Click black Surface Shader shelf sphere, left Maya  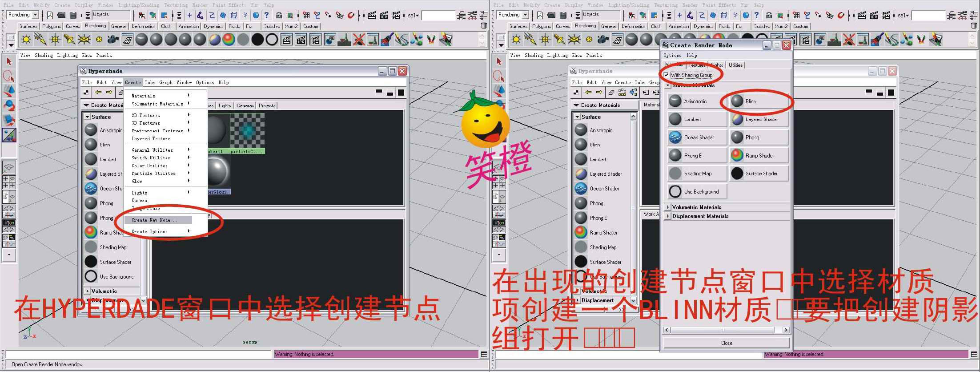pyautogui.click(x=257, y=40)
